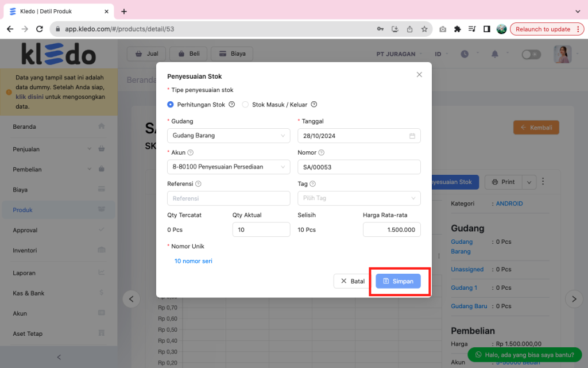This screenshot has height=368, width=588.
Task: Open Kas & Bank in the sidebar
Action: [x=59, y=293]
